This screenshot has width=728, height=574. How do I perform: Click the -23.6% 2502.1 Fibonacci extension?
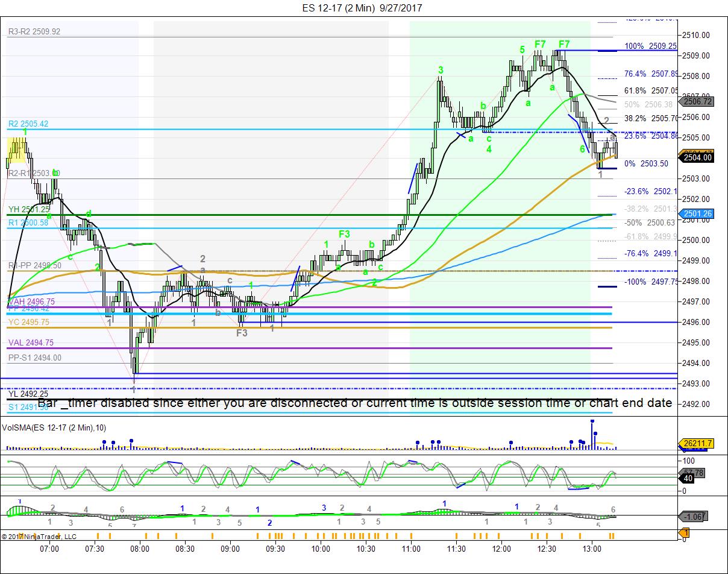pos(651,191)
